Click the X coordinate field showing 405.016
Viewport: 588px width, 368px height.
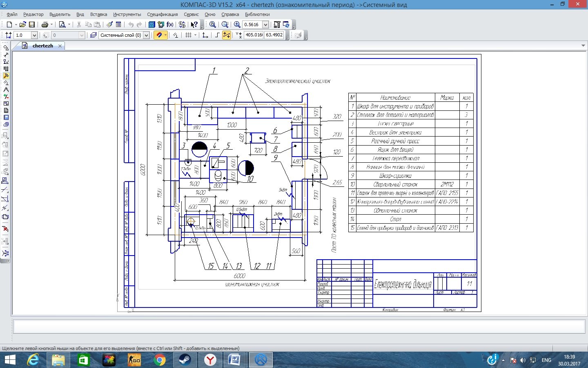(x=254, y=35)
